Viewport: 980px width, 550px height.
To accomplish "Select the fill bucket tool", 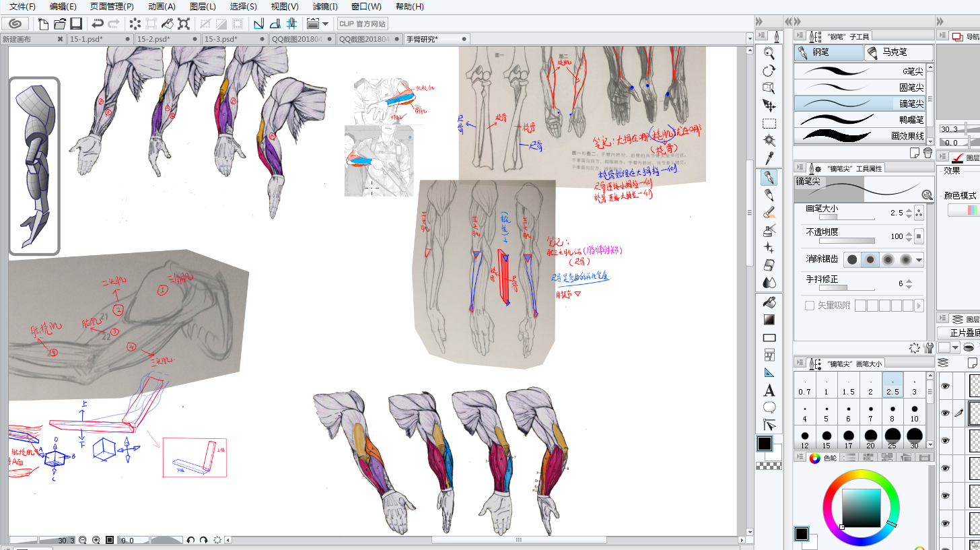I will 769,302.
